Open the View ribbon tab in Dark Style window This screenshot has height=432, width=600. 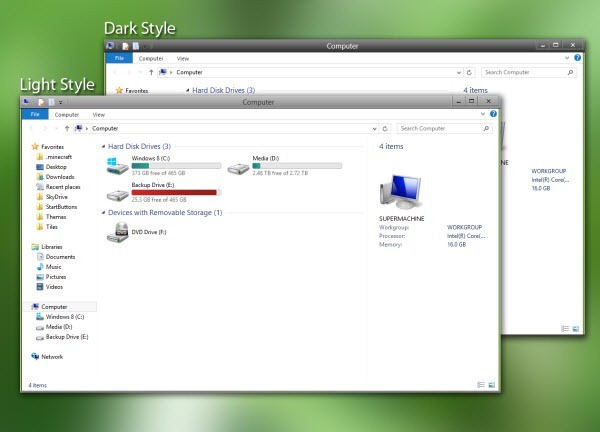pos(183,59)
